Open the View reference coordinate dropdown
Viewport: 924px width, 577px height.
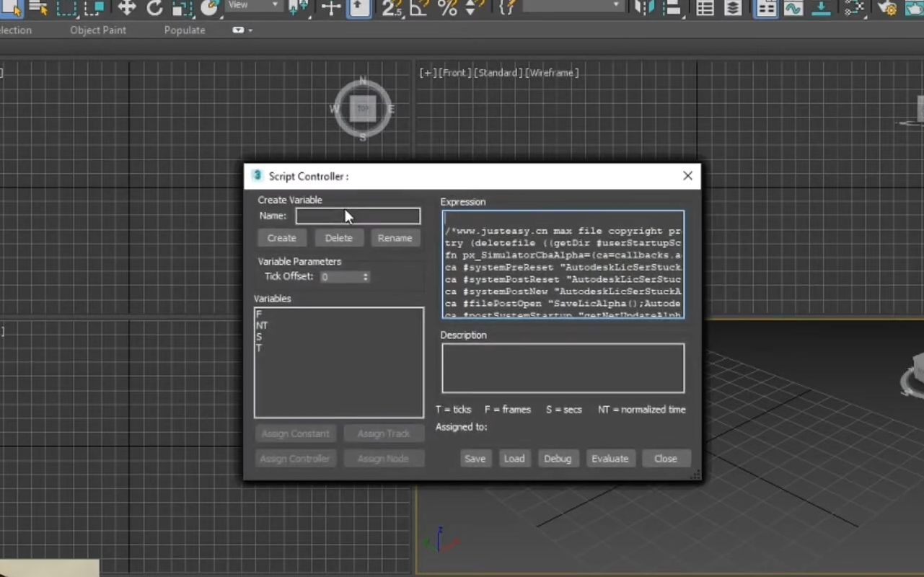coord(254,6)
